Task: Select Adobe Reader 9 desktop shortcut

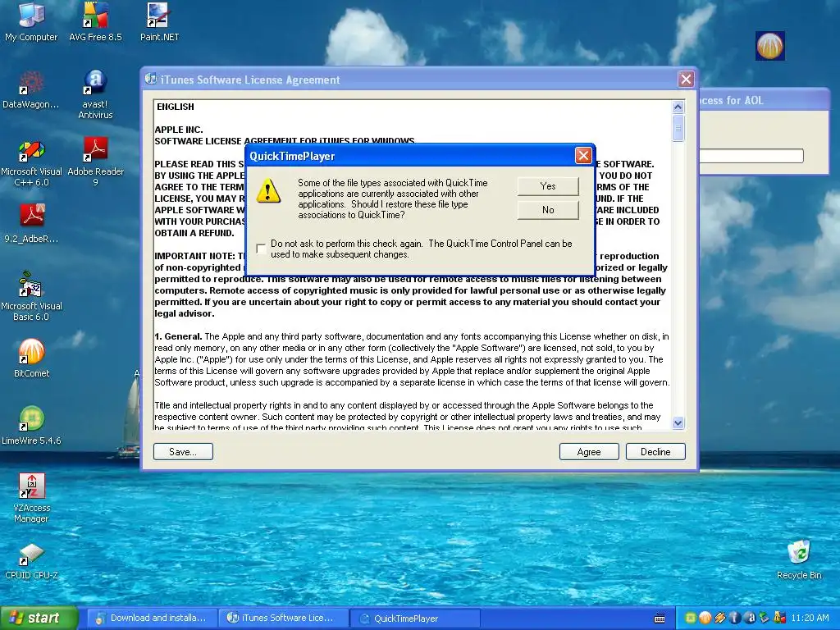Action: click(95, 162)
